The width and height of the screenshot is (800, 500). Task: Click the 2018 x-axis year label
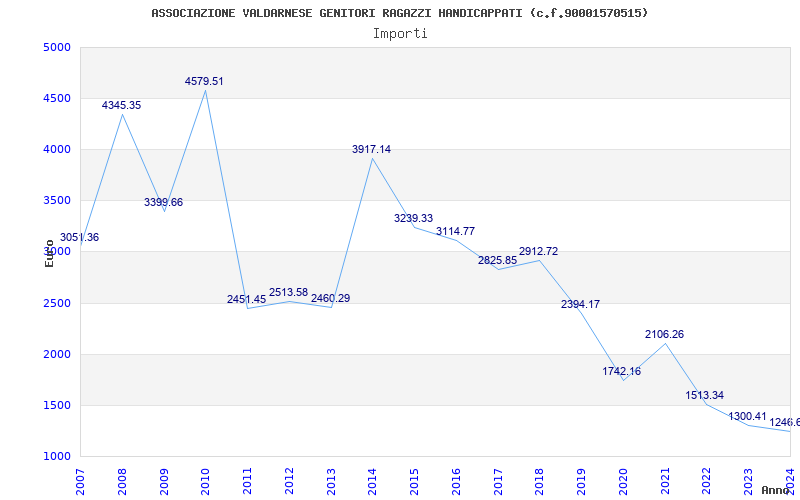pos(540,482)
